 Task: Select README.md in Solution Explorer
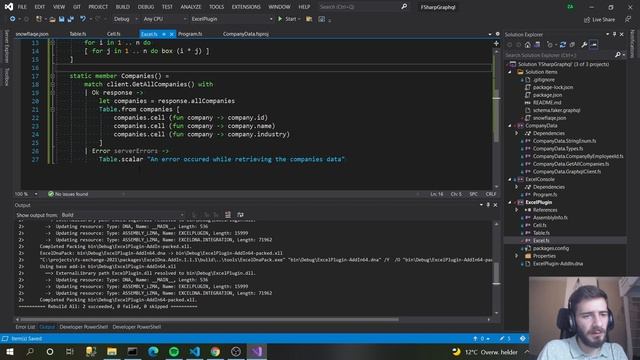click(x=547, y=102)
